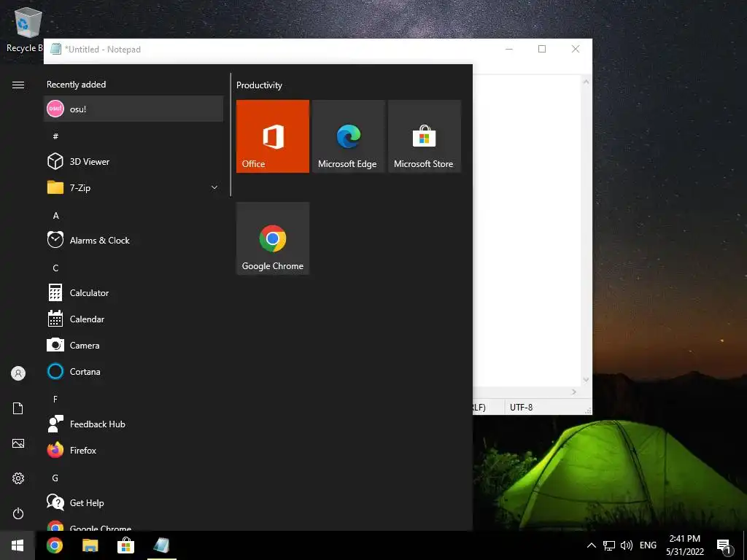This screenshot has width=747, height=560.
Task: Click letter G section header
Action: click(55, 478)
